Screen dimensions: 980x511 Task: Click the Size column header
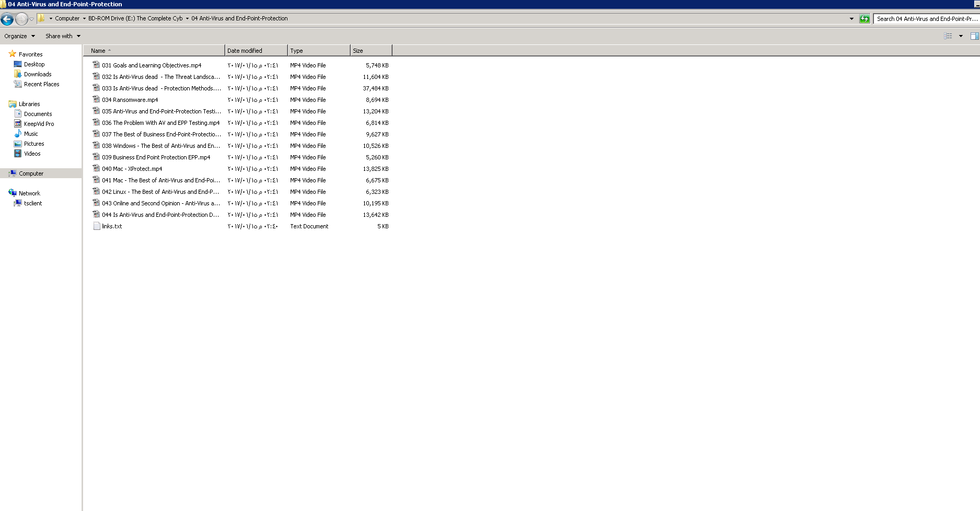pyautogui.click(x=358, y=51)
